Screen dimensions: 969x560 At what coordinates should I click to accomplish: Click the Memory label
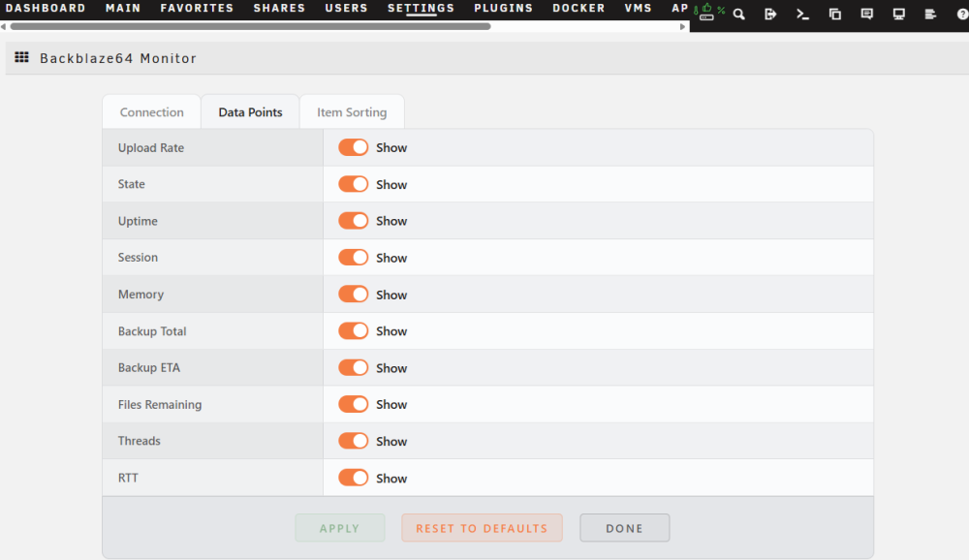(141, 295)
